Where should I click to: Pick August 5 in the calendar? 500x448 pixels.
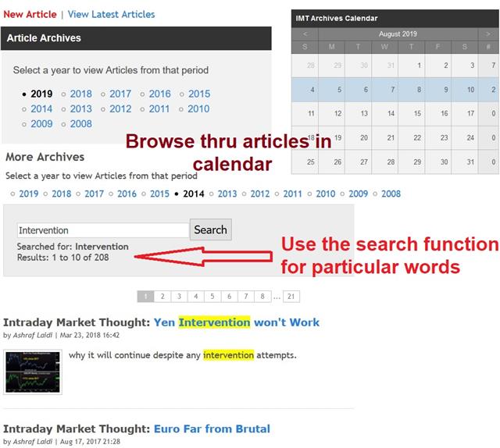(331, 90)
